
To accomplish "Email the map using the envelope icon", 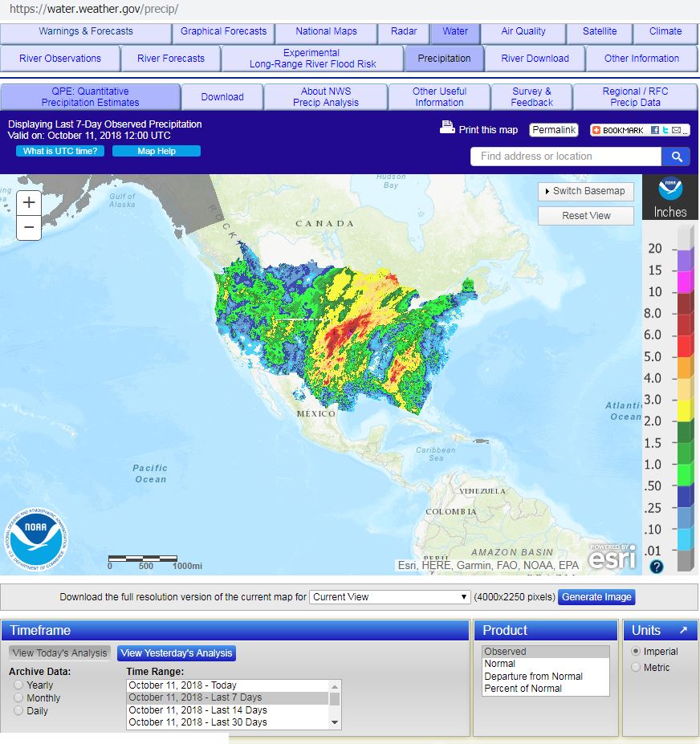I will pos(677,130).
